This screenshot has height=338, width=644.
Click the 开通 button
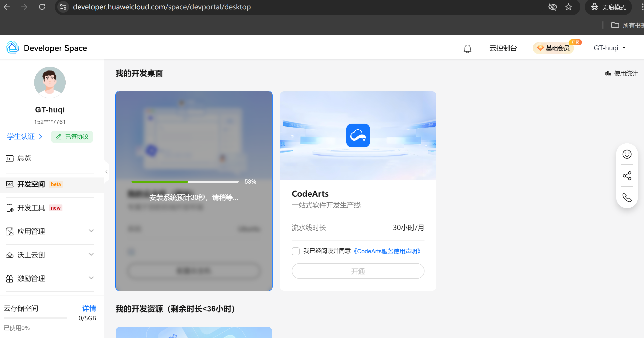358,271
